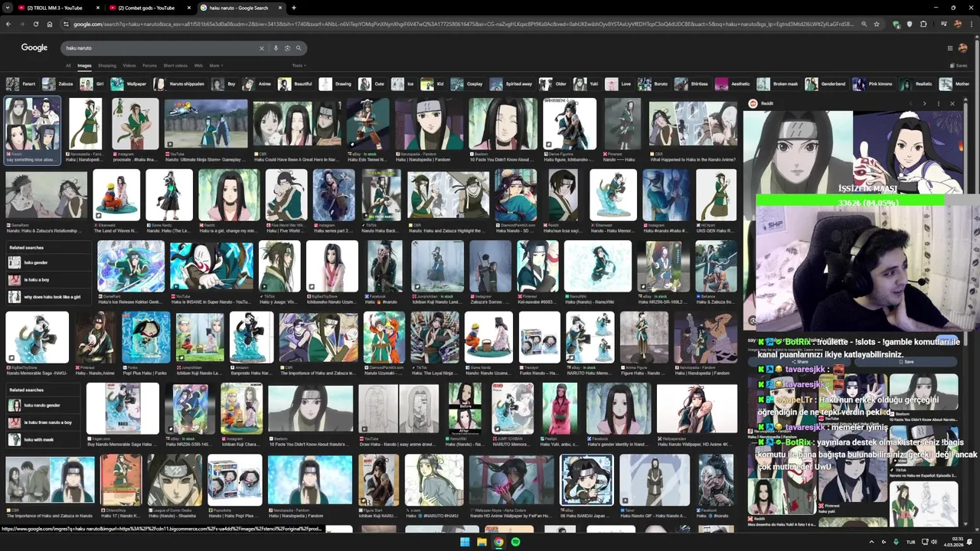
Task: Open the Kagan.com Naruto Memorable Saga image
Action: click(x=122, y=408)
